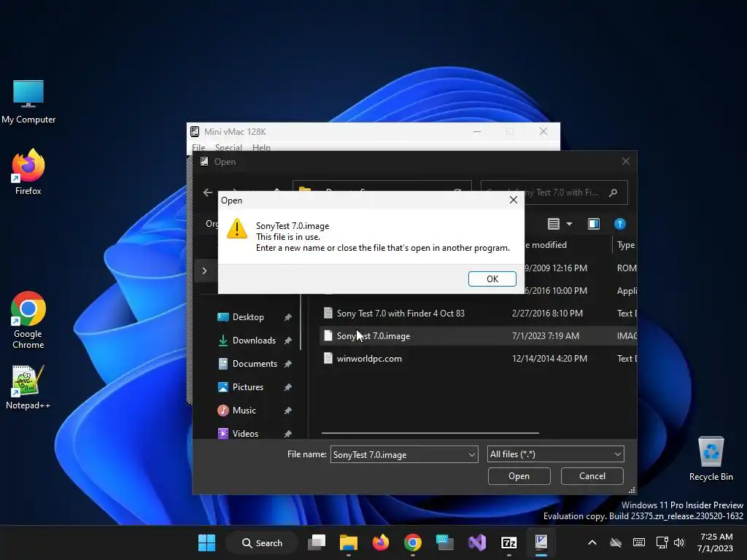Click the cloud sync-off tray icon
Image resolution: width=747 pixels, height=560 pixels.
pyautogui.click(x=616, y=542)
